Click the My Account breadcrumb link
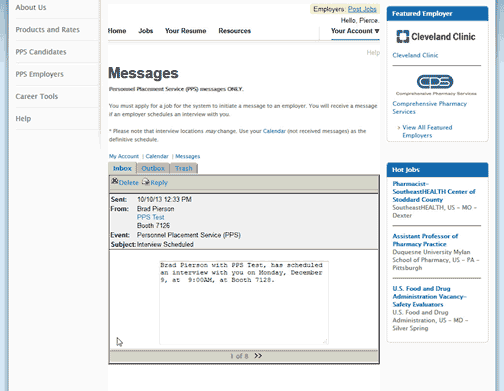The width and height of the screenshot is (504, 391). pyautogui.click(x=124, y=156)
